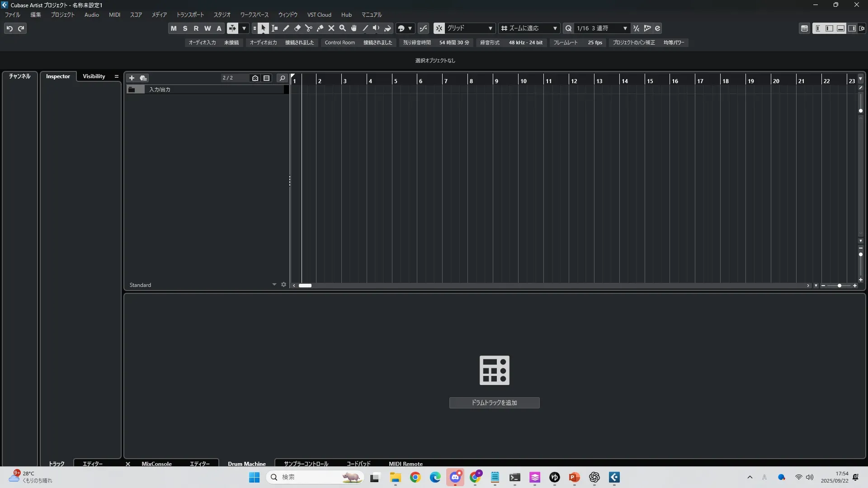The width and height of the screenshot is (868, 488).
Task: Select the Glue tool
Action: point(320,28)
